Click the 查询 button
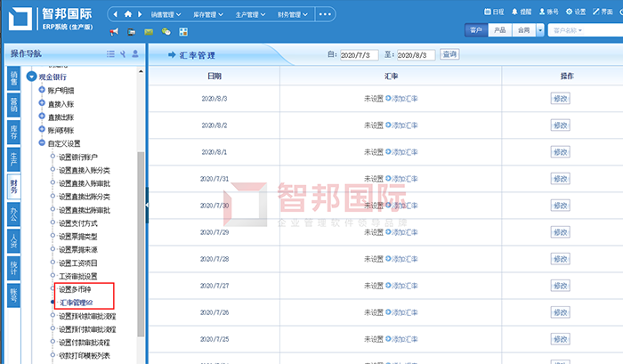This screenshot has width=623, height=364. pyautogui.click(x=449, y=54)
